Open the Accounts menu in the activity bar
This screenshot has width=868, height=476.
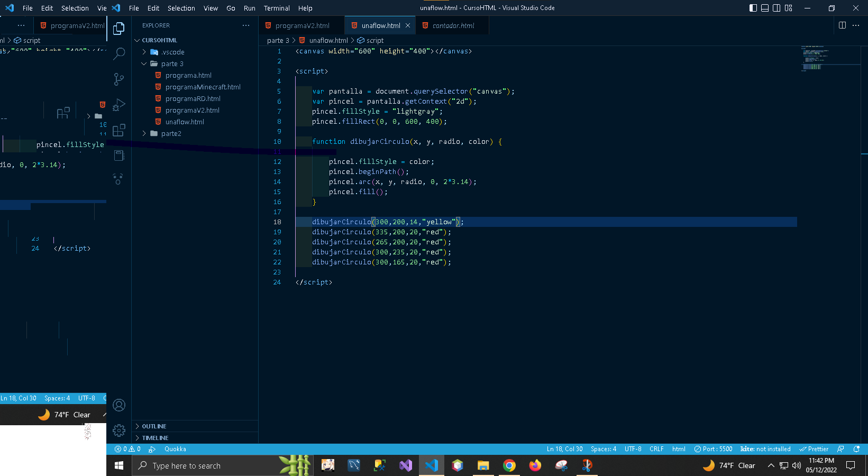[119, 405]
